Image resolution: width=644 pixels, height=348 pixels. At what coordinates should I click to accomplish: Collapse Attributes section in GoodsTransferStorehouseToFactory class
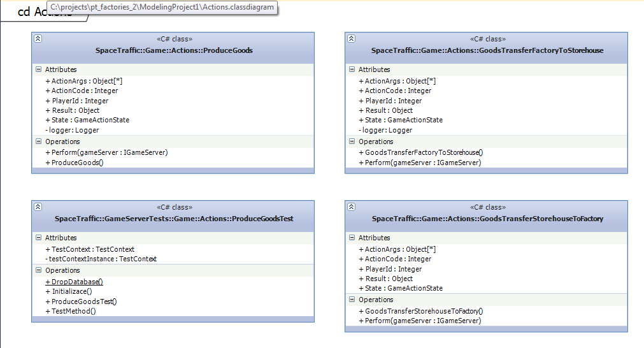pos(352,238)
